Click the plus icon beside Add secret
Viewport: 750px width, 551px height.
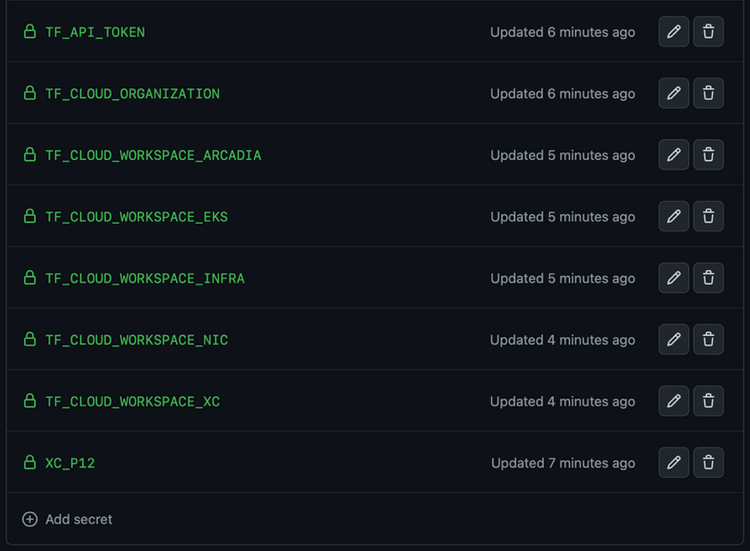point(30,520)
